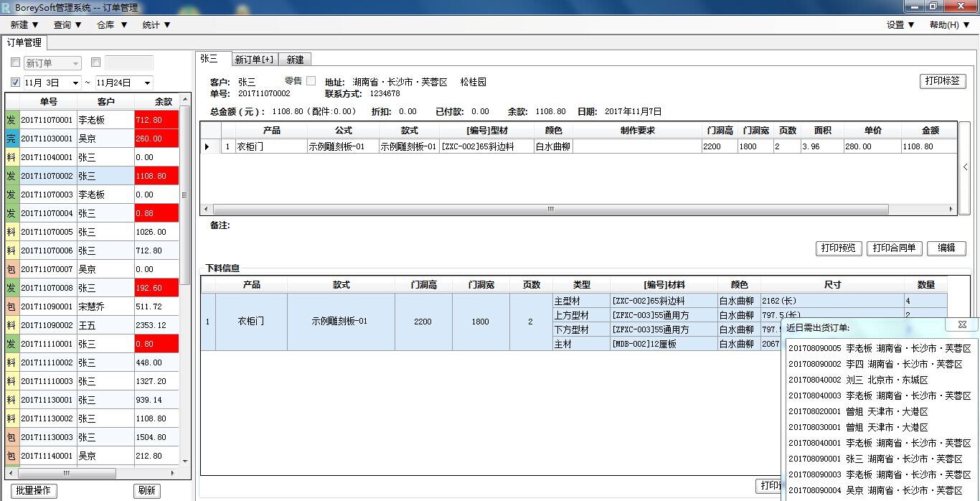Select order 201711090001 for 宋慧乔

coord(91,306)
